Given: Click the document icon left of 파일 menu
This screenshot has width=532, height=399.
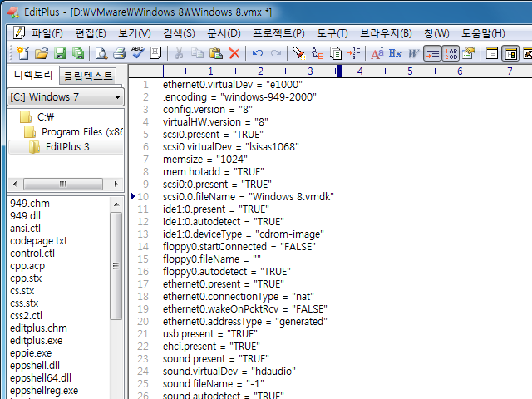Looking at the screenshot, I should click(18, 32).
